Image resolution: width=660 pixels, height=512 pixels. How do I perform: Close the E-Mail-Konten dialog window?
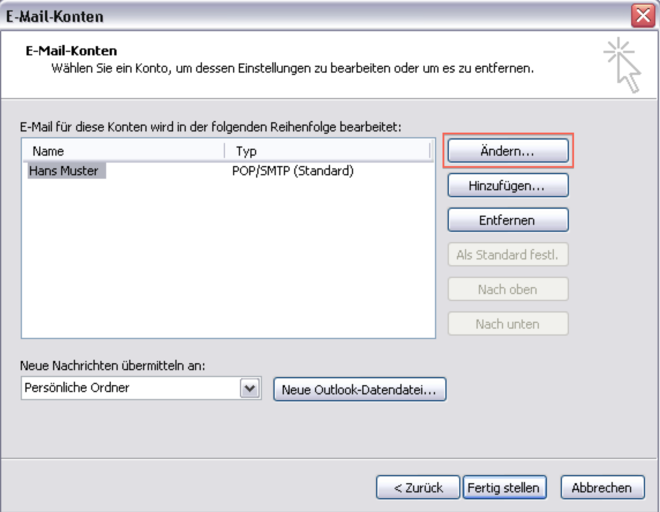(643, 15)
